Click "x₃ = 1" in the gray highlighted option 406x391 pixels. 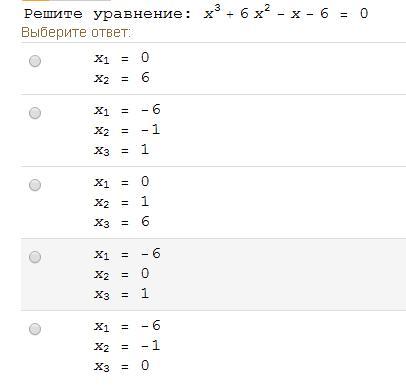tap(122, 294)
